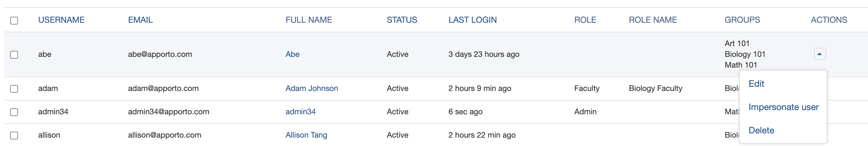Collapse the actions dropdown arrow for abe
868x146 pixels.
[819, 54]
